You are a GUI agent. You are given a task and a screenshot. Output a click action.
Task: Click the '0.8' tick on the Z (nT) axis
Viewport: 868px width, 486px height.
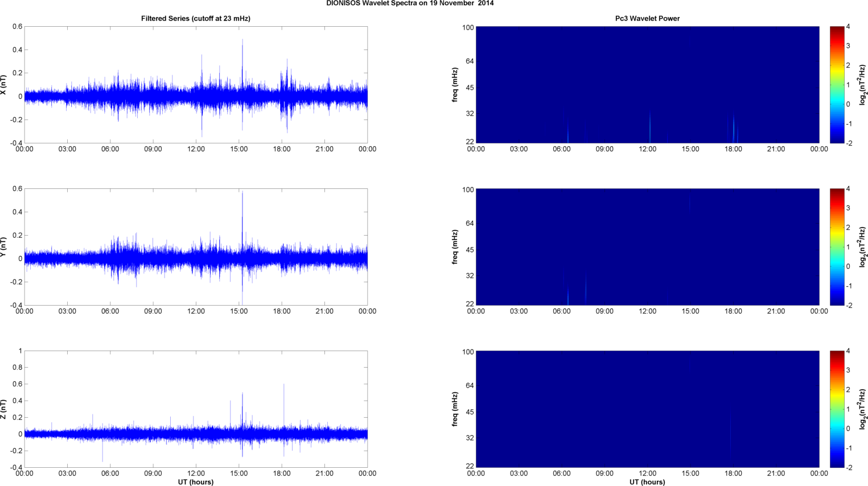point(17,368)
